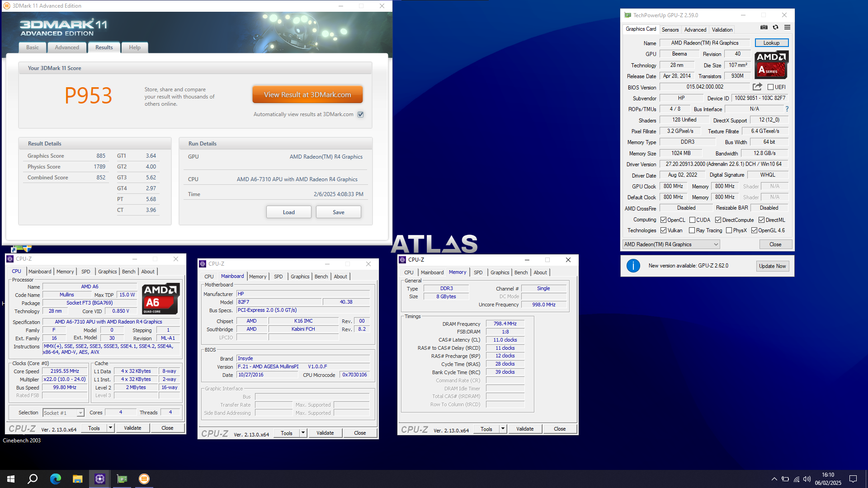Screen dimensions: 868x488
Task: Open the volume tray icon
Action: click(807, 479)
